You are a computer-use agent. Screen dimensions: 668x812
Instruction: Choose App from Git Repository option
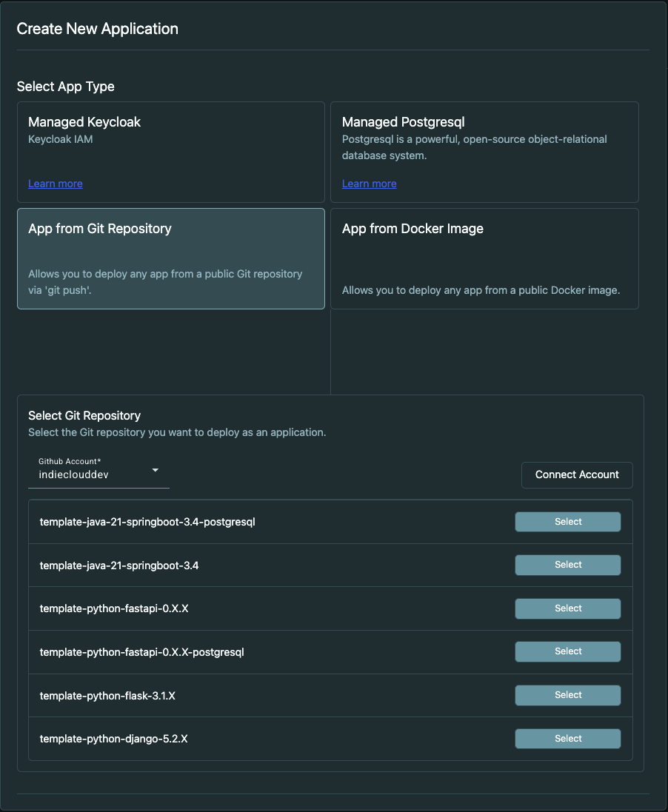(170, 258)
